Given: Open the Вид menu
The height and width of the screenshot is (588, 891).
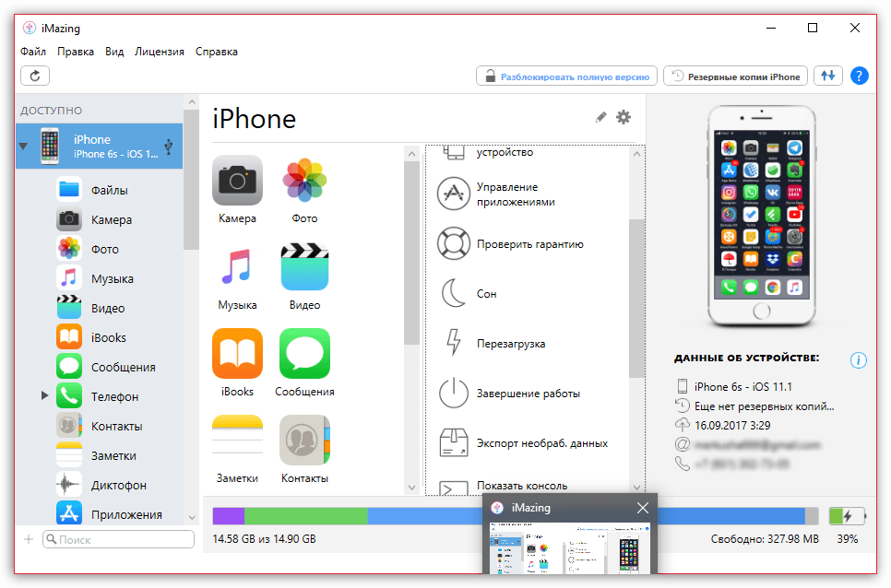Looking at the screenshot, I should tap(114, 52).
